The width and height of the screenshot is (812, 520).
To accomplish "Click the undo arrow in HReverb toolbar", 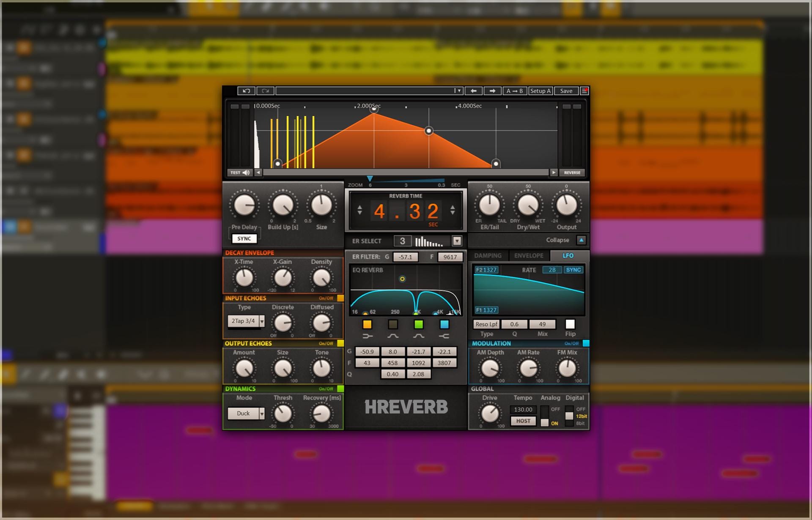I will [x=246, y=91].
